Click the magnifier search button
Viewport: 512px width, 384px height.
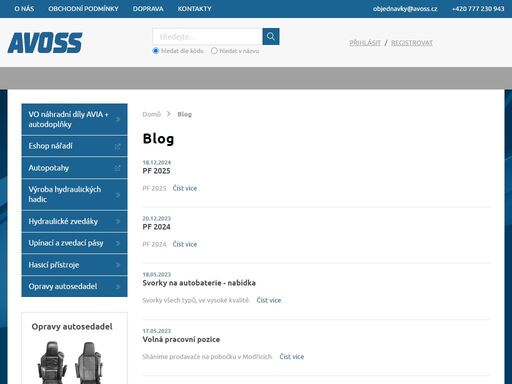point(271,36)
